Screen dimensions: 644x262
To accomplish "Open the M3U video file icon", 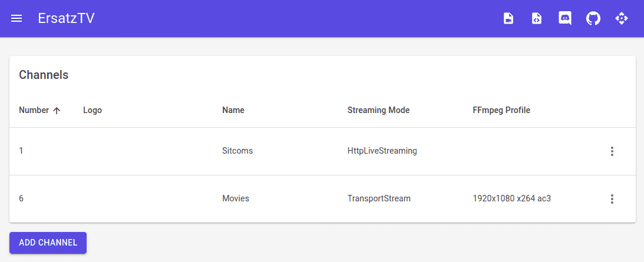I will (x=508, y=18).
